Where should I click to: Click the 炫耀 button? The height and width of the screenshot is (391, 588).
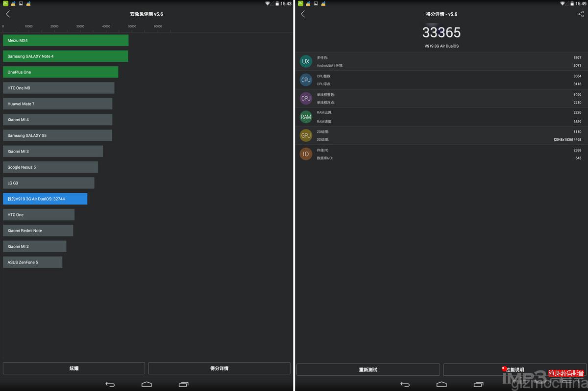tap(74, 368)
